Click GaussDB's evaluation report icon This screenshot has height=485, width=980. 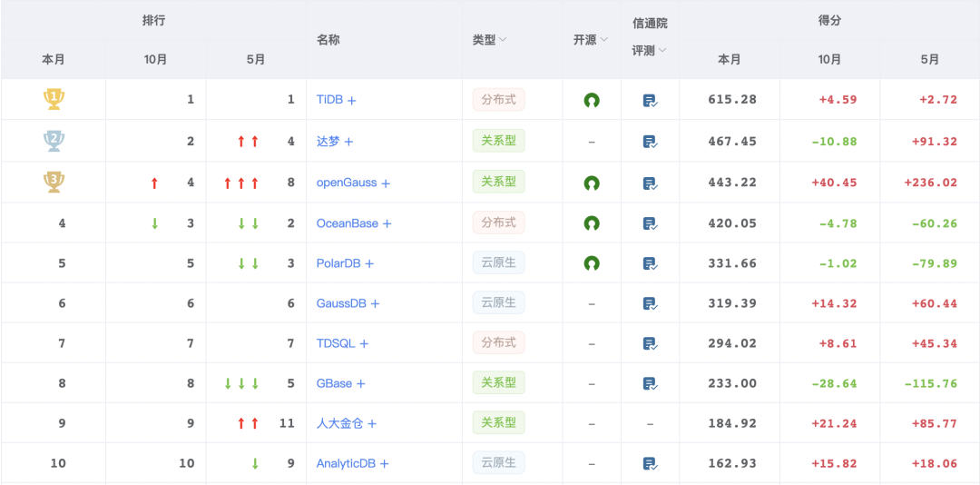coord(650,303)
